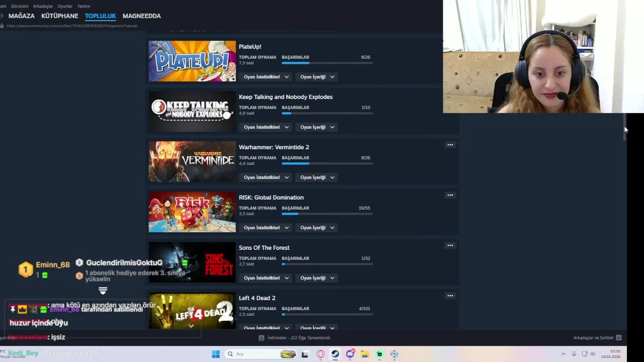Open three-dot options for RISK: Global Domination
Image resolution: width=644 pixels, height=362 pixels.
click(x=450, y=195)
